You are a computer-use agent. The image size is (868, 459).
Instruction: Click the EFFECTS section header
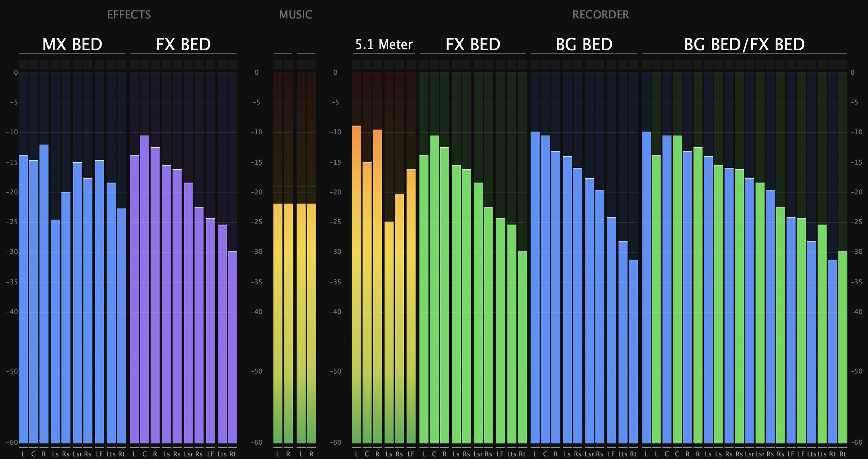[x=129, y=15]
